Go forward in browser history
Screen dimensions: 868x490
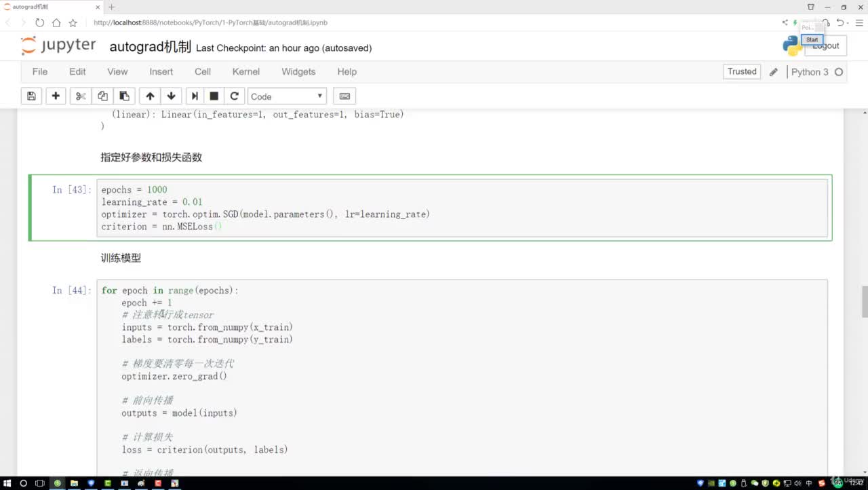(24, 22)
